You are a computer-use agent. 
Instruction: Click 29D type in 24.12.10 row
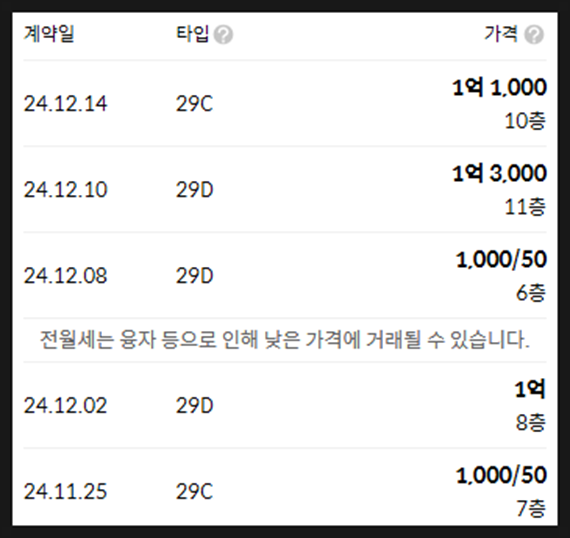coord(194,189)
